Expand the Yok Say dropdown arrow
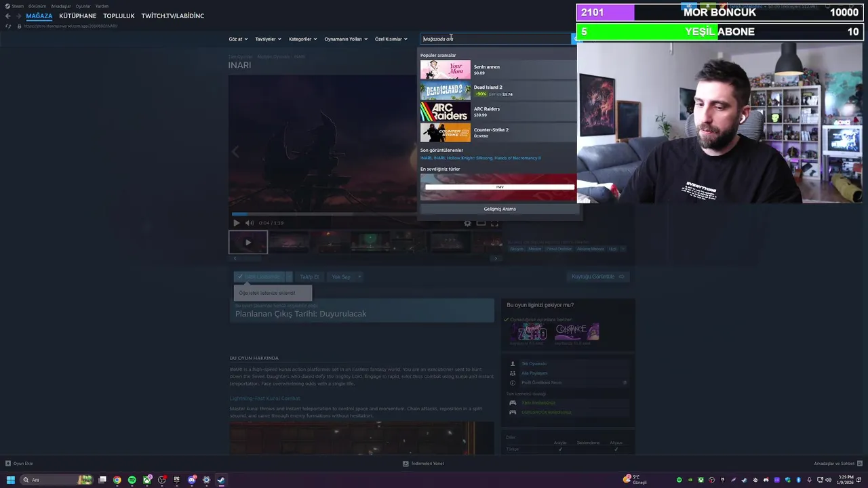This screenshot has height=488, width=868. [x=359, y=277]
